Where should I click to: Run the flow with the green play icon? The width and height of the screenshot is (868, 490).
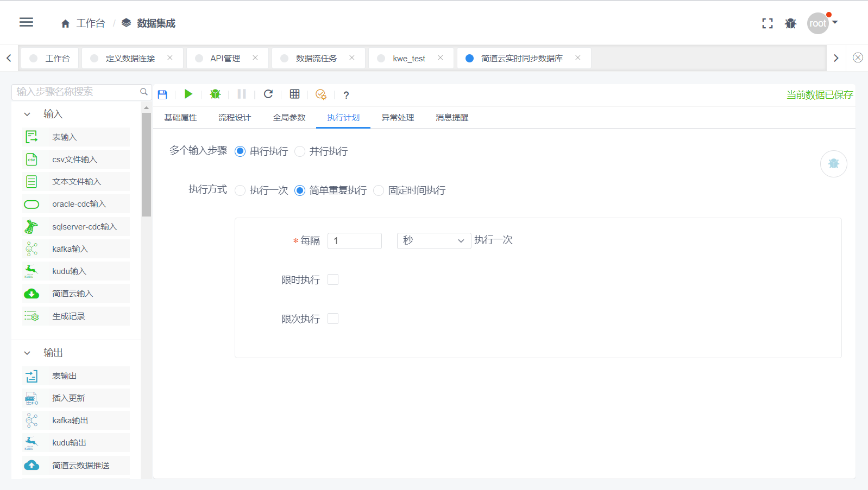point(188,94)
